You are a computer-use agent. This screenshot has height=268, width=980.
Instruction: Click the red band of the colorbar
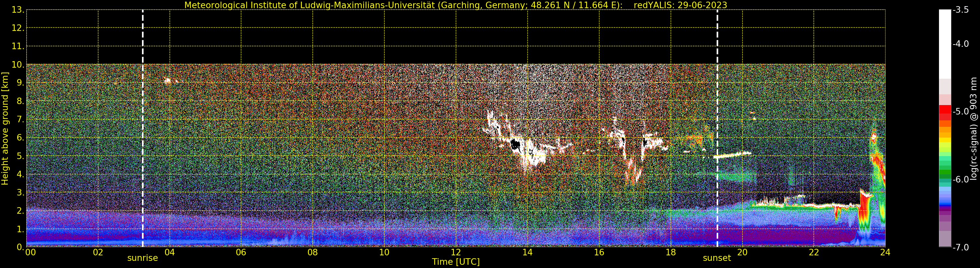coord(945,113)
